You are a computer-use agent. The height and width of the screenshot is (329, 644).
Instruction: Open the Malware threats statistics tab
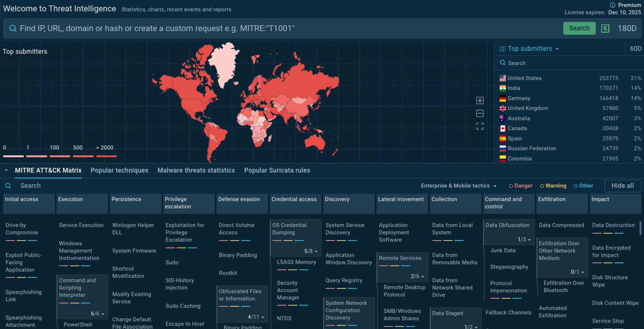pos(196,170)
